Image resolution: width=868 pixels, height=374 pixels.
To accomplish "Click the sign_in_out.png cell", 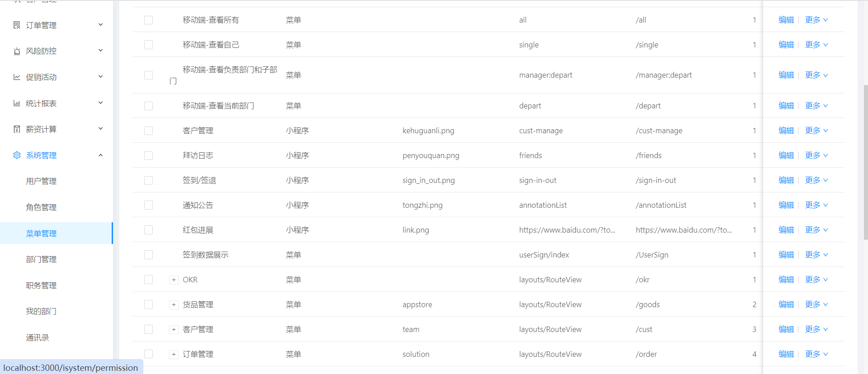I will click(429, 180).
